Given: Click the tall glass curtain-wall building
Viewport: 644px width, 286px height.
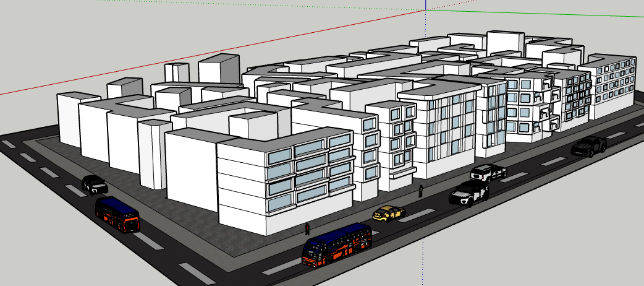Looking at the screenshot, I should coord(448,127).
